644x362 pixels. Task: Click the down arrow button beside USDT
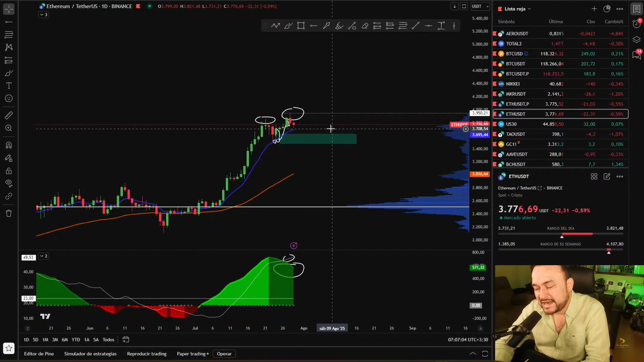(454, 6)
